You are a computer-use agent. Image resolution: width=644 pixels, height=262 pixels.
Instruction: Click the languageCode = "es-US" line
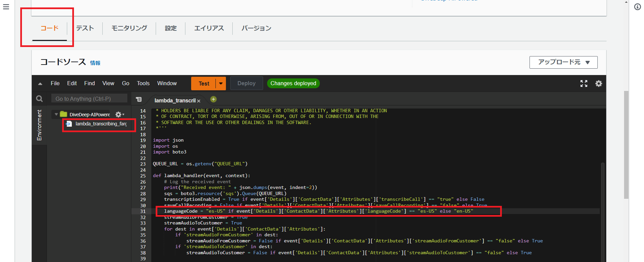(x=318, y=211)
